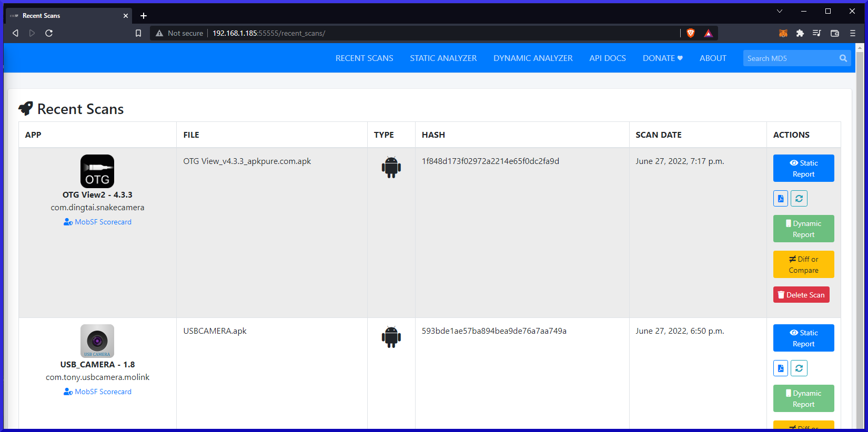Open Brave Shields lion icon
Viewport: 868px width, 432px height.
(x=691, y=33)
